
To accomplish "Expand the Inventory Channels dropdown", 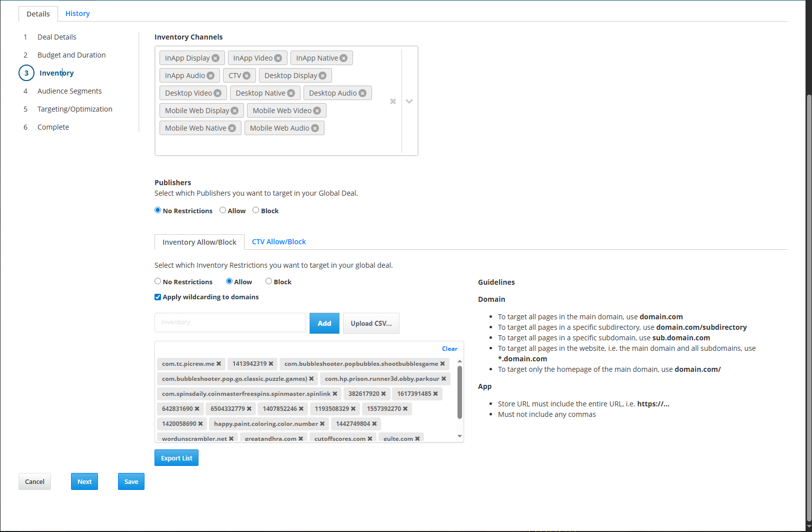I will coord(409,102).
